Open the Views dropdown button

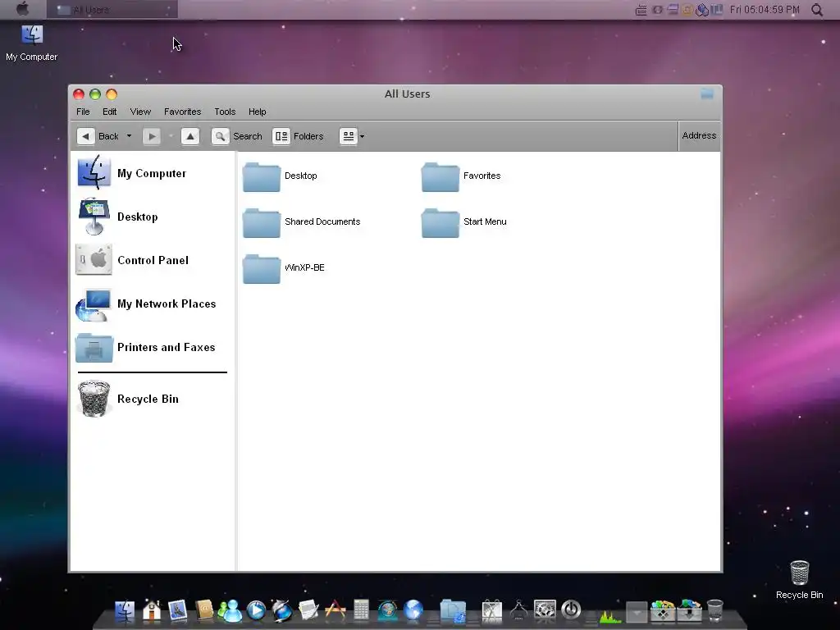click(x=352, y=136)
